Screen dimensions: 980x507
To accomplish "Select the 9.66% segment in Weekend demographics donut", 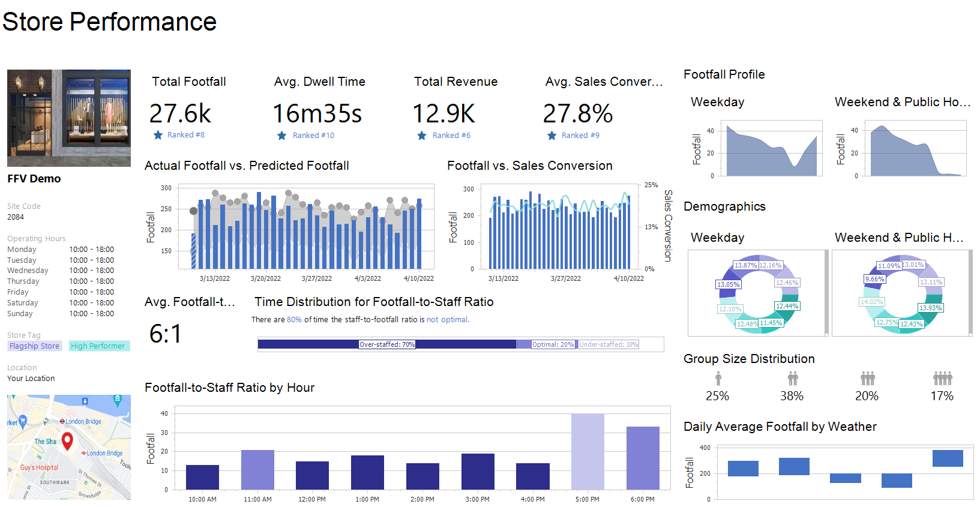I will (874, 279).
